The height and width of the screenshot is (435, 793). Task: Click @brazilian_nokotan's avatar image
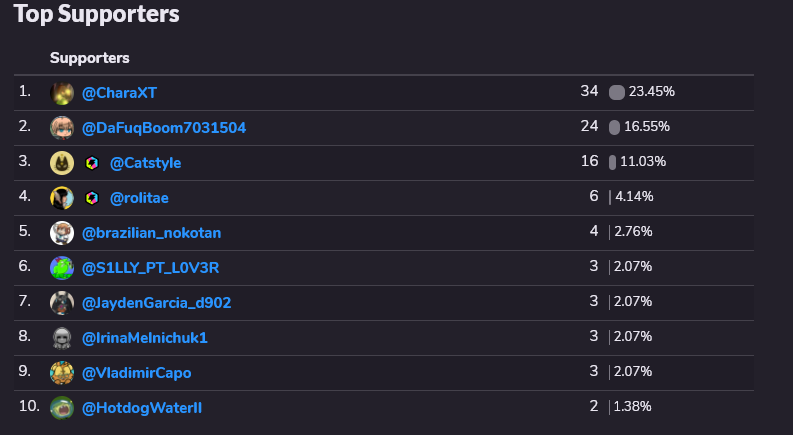tap(62, 233)
